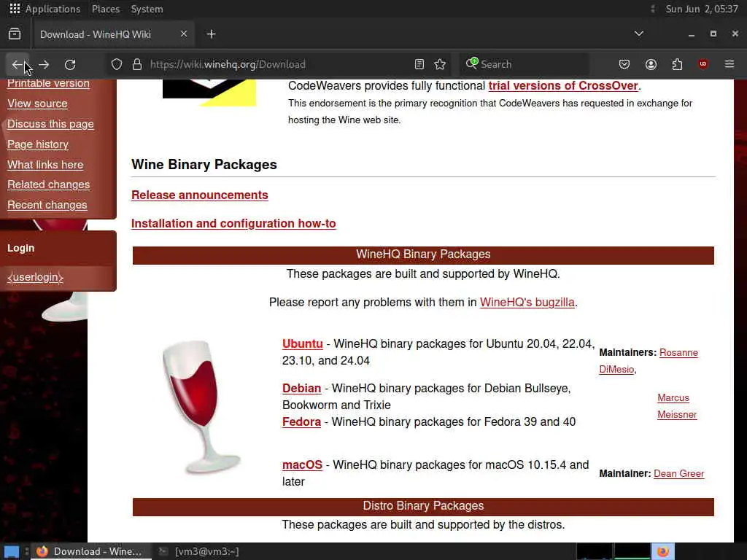Open tracking protection shield icon
The height and width of the screenshot is (560, 747).
point(117,64)
